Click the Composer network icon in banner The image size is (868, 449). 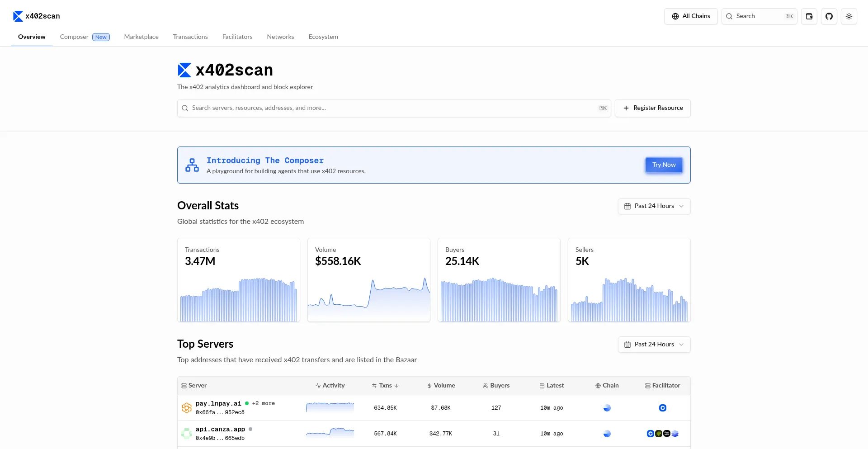click(192, 165)
